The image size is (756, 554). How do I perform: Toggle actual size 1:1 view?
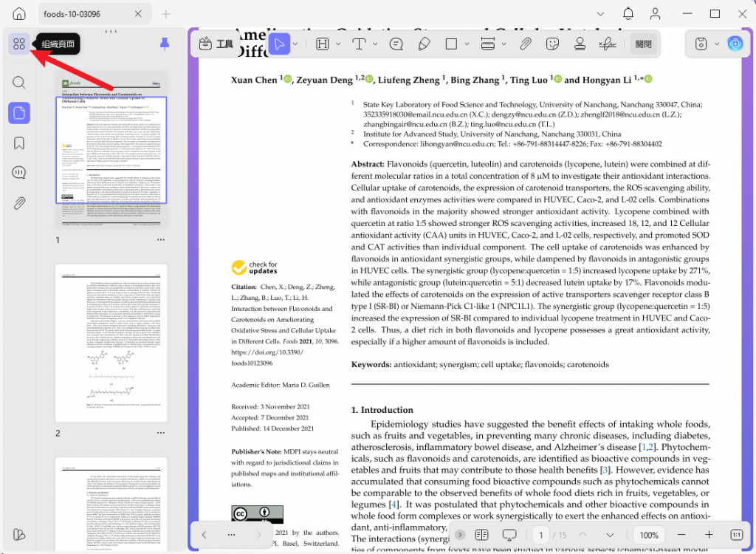pos(736,535)
